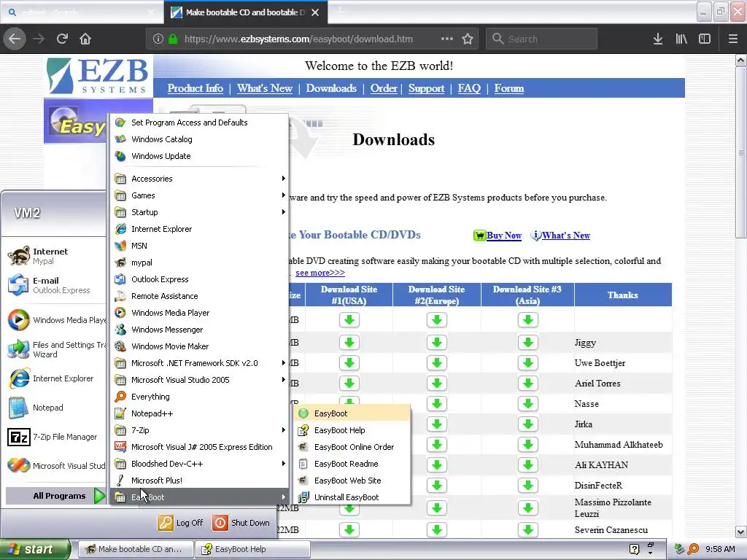Go to browser home page
Screen dimensions: 747x560
pyautogui.click(x=85, y=39)
